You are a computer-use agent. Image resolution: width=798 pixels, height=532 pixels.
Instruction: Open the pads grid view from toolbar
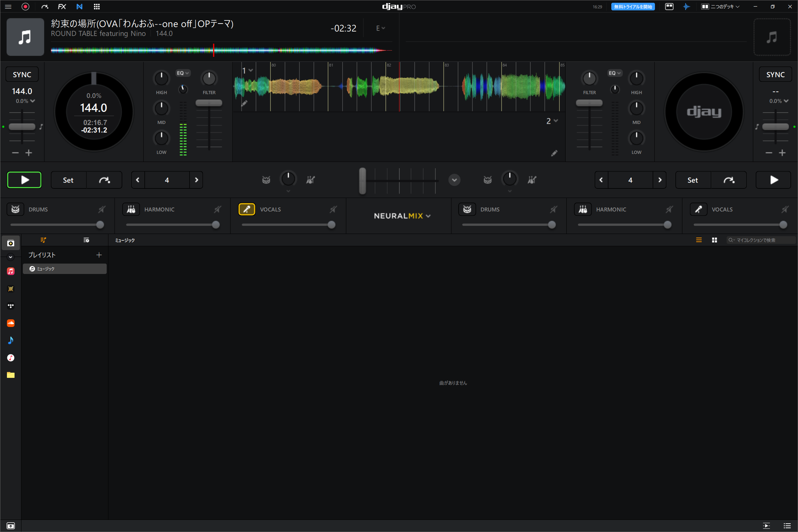[x=97, y=6]
